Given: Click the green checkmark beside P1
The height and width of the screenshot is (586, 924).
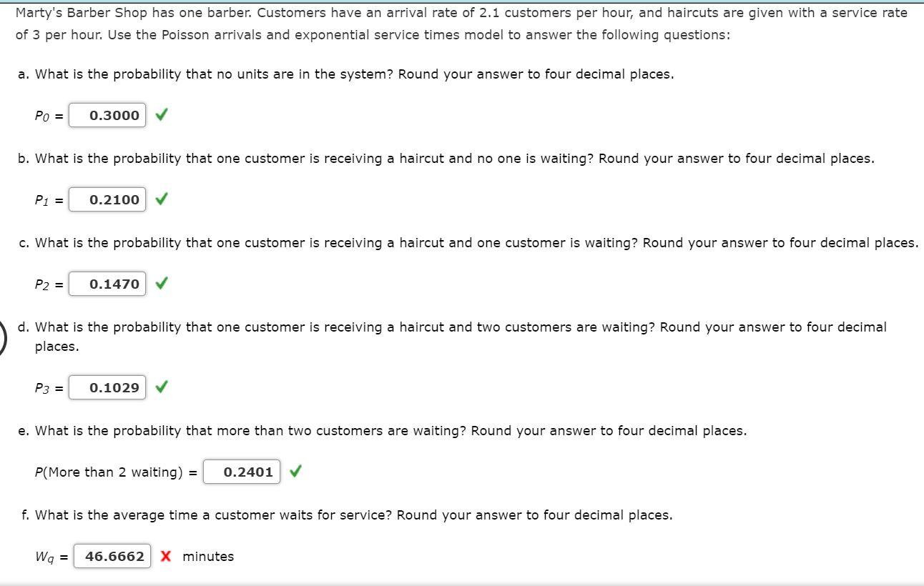Looking at the screenshot, I should tap(161, 199).
